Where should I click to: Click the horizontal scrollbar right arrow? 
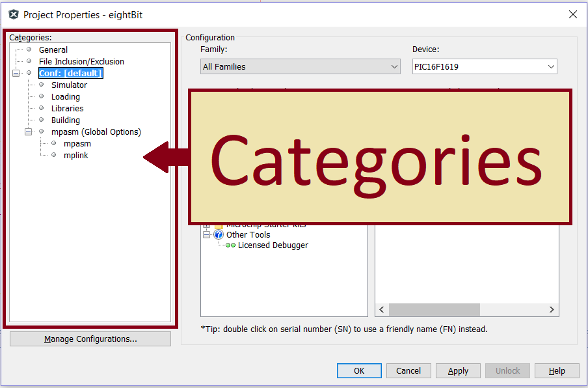coord(551,309)
